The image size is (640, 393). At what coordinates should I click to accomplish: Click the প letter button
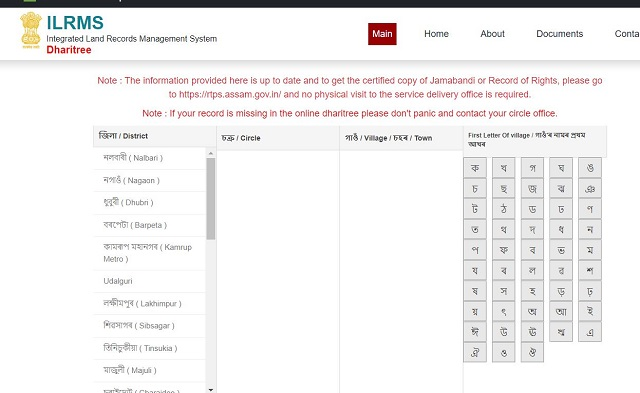click(475, 250)
